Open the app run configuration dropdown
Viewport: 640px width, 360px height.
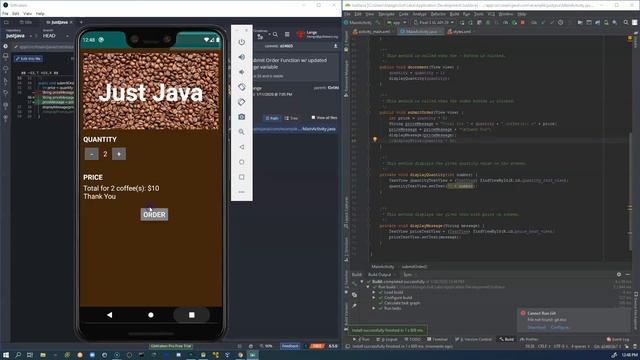click(x=396, y=22)
